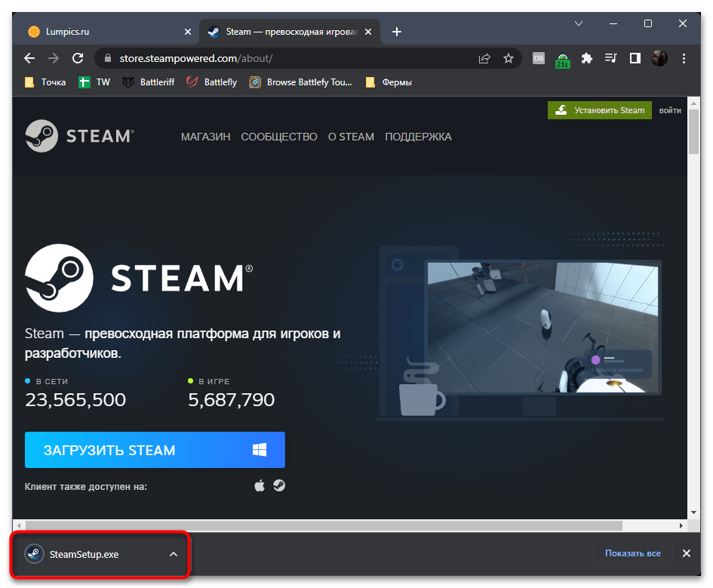This screenshot has width=713, height=588.
Task: Open the Battleriff bookmark
Action: tap(149, 82)
